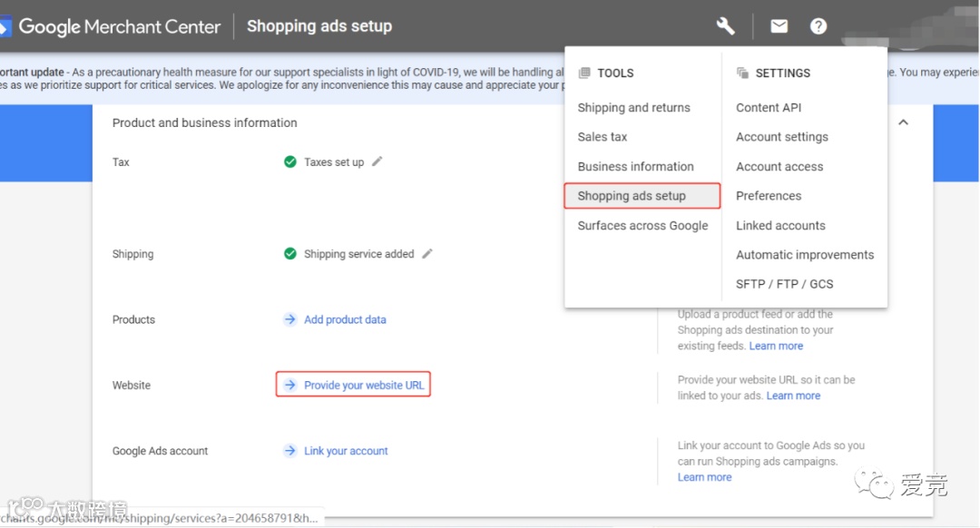Click the edit pencil next to Taxes set up
The height and width of the screenshot is (528, 980).
point(377,161)
